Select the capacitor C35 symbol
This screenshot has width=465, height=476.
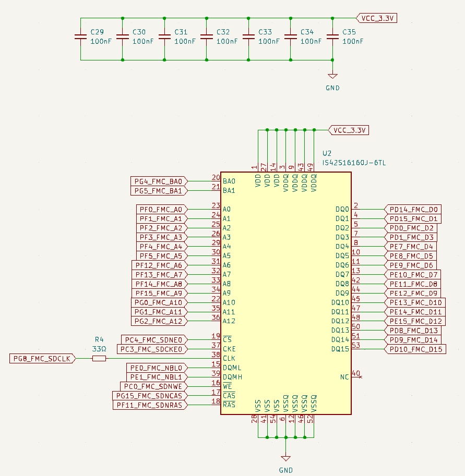coord(331,37)
